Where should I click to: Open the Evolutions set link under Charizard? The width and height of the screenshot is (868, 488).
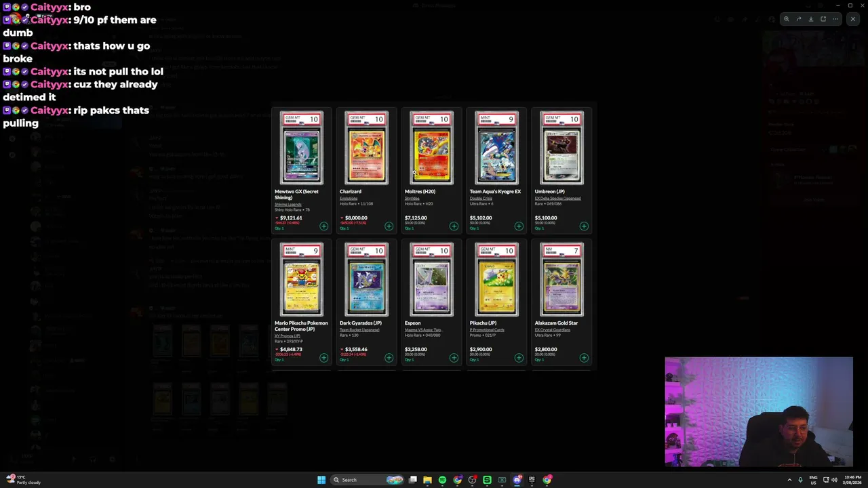(x=349, y=199)
